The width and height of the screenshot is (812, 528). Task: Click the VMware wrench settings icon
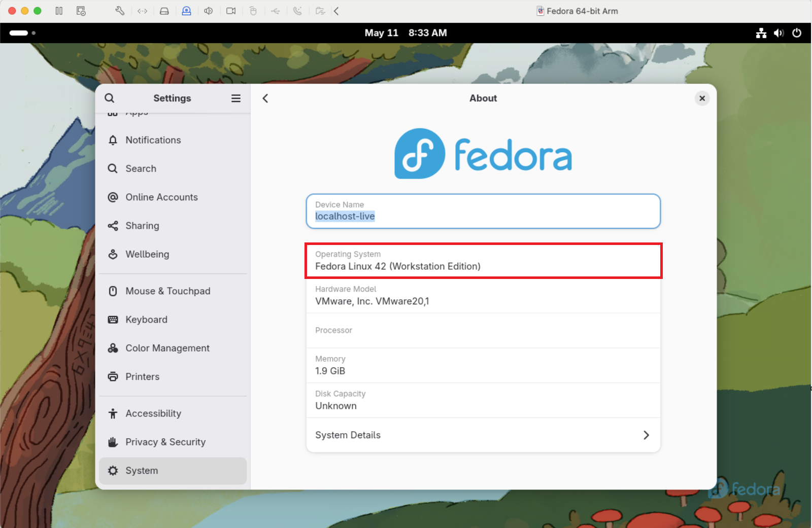120,11
